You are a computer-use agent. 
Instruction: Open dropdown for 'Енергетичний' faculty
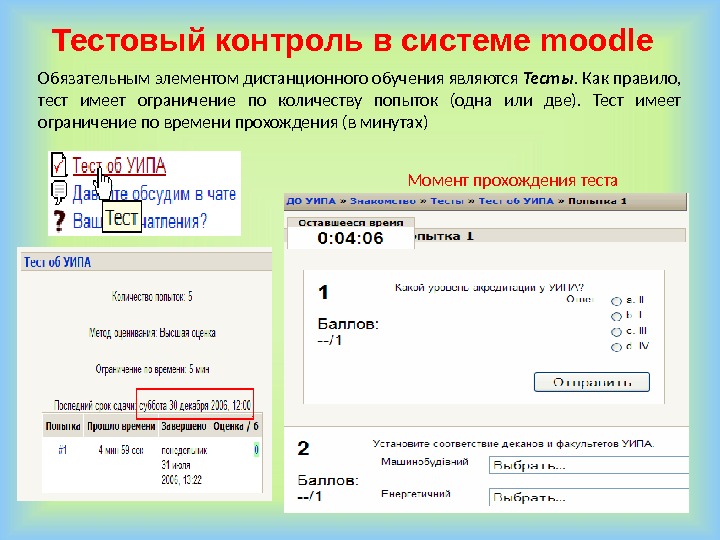[589, 497]
